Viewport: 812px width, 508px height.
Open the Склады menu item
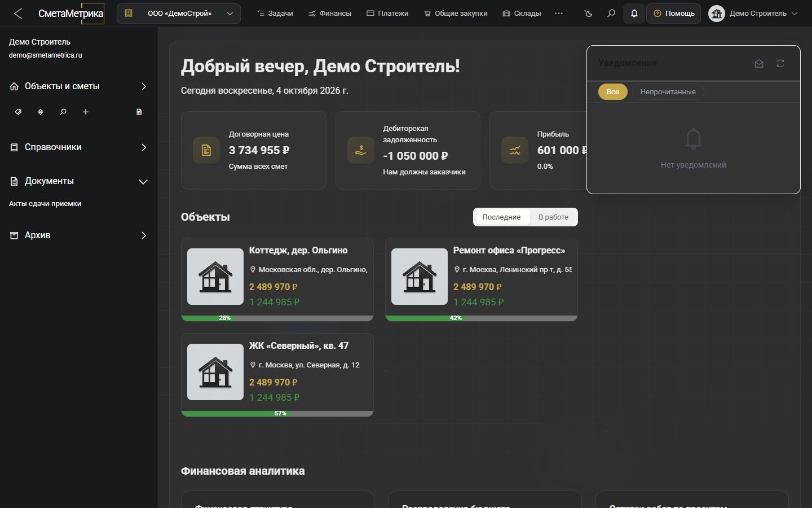tap(522, 14)
